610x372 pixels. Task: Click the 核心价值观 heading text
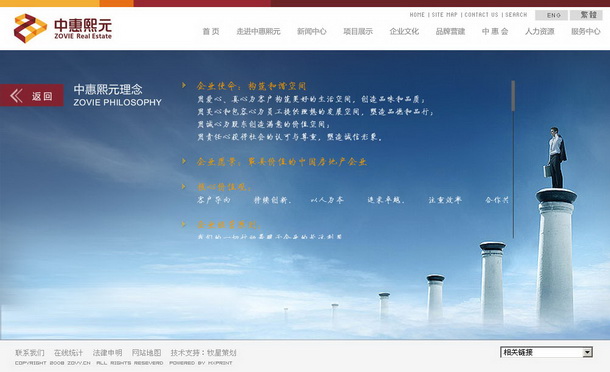point(224,187)
